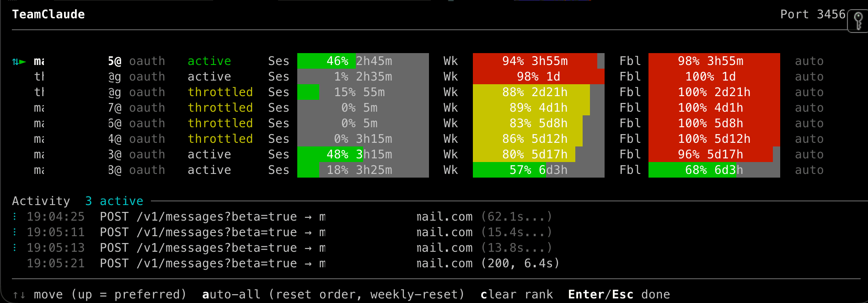Click the 3 active count in the Activity header
868x303 pixels.
(114, 201)
